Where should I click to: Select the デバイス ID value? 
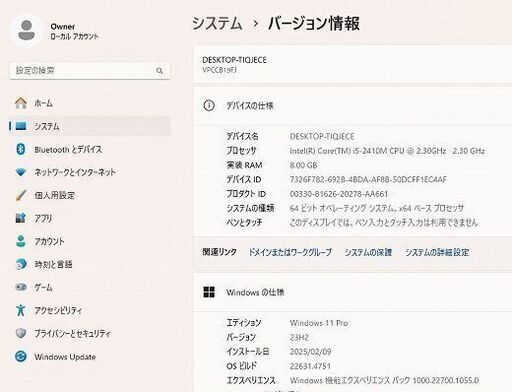[368, 180]
